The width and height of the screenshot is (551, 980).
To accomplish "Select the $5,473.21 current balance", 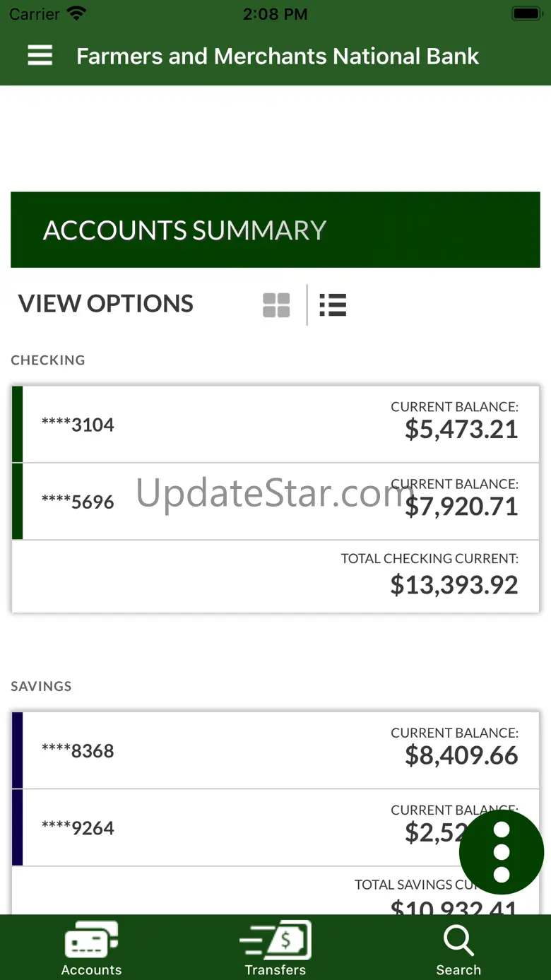I will (461, 430).
